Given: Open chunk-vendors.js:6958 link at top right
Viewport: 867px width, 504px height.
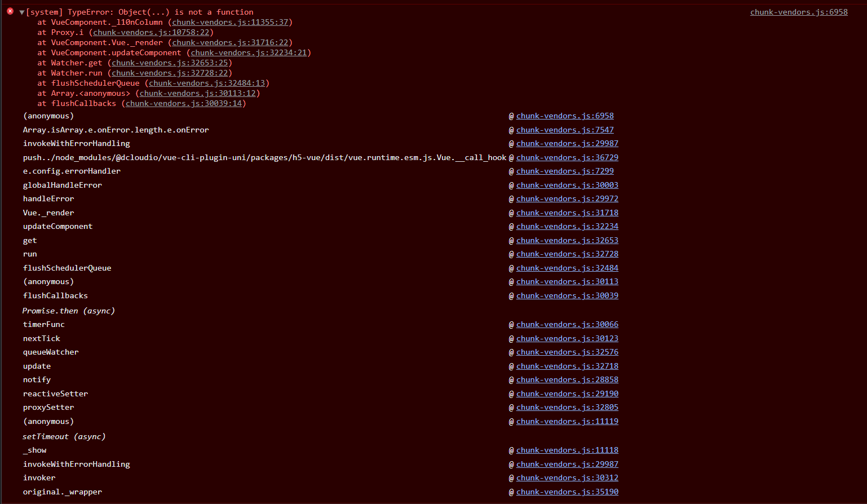Looking at the screenshot, I should coord(798,12).
